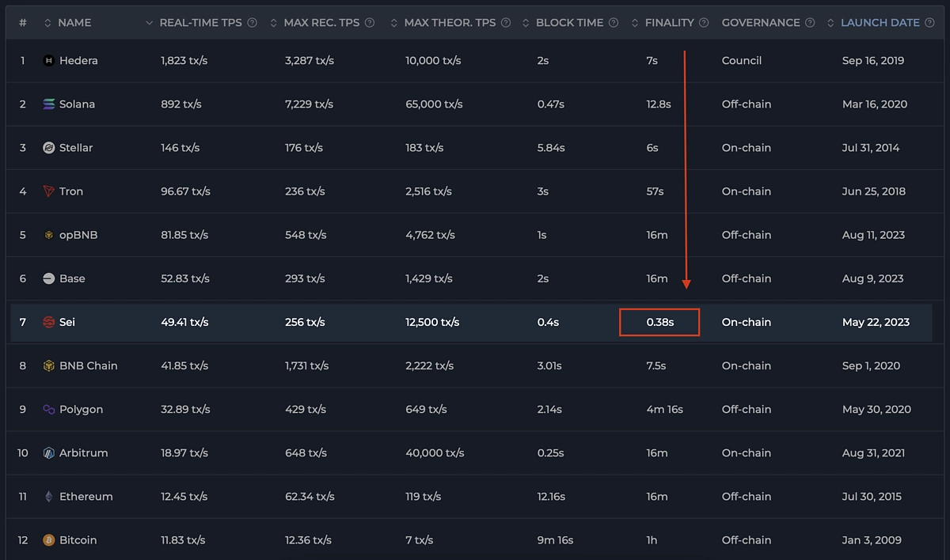Sort by Launch Date column header

point(880,23)
